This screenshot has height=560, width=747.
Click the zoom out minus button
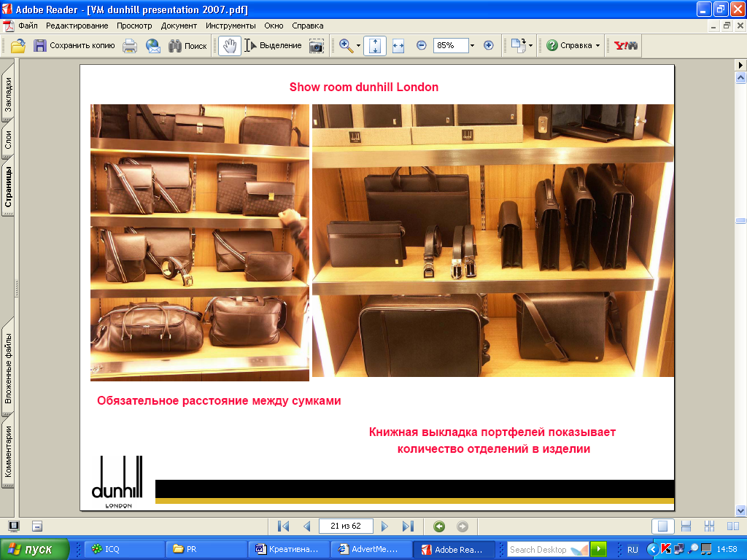click(421, 45)
